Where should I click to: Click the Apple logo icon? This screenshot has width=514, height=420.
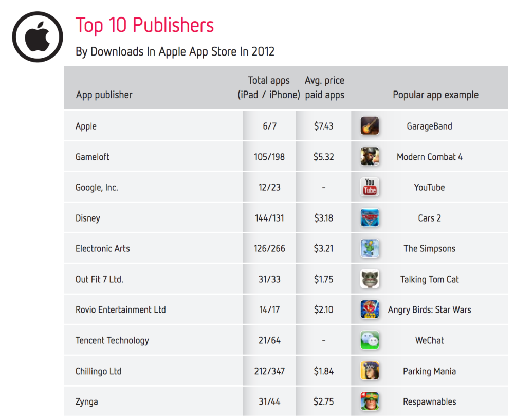pyautogui.click(x=38, y=36)
